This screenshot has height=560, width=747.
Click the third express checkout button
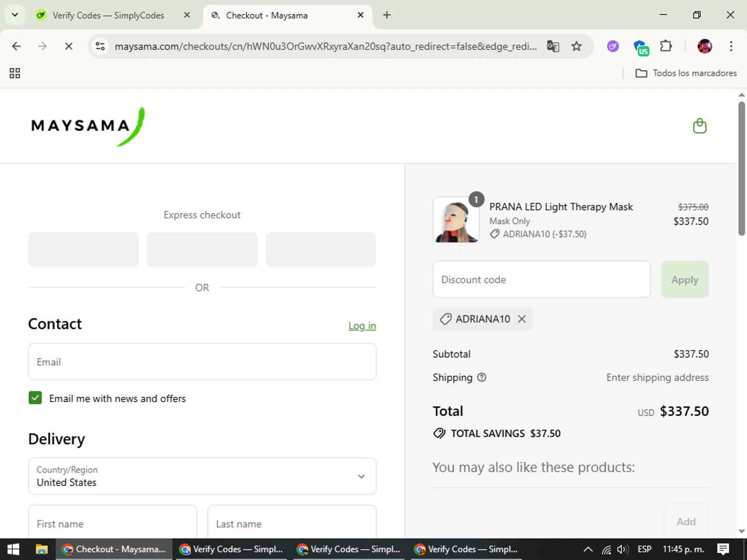[321, 249]
